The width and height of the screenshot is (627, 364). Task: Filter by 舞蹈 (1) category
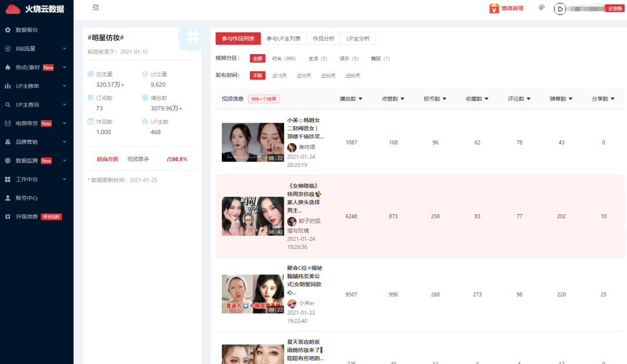(380, 59)
